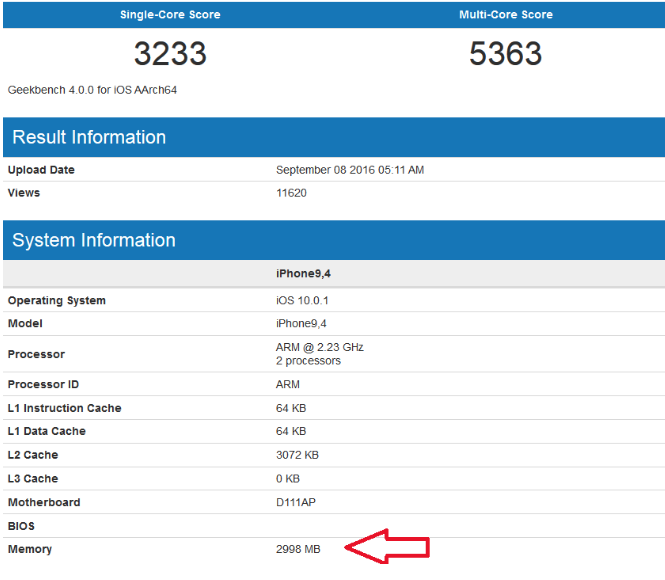Click the Model row label

[25, 323]
